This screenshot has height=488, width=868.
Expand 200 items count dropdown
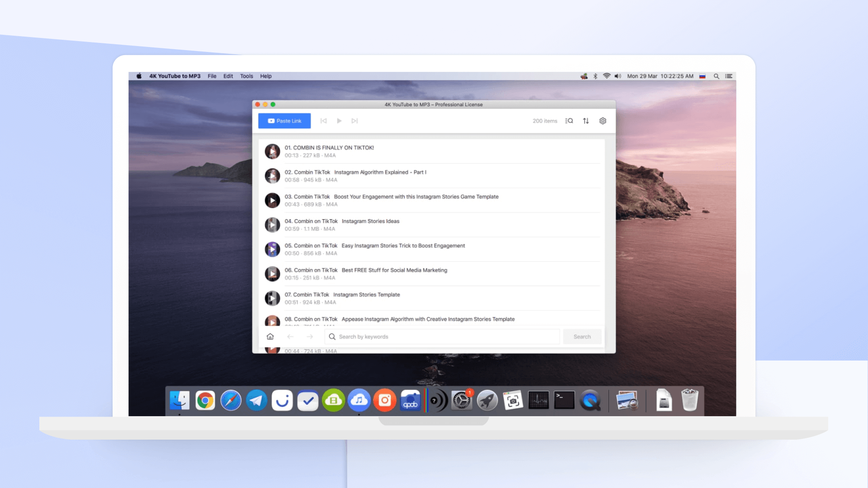pos(544,121)
